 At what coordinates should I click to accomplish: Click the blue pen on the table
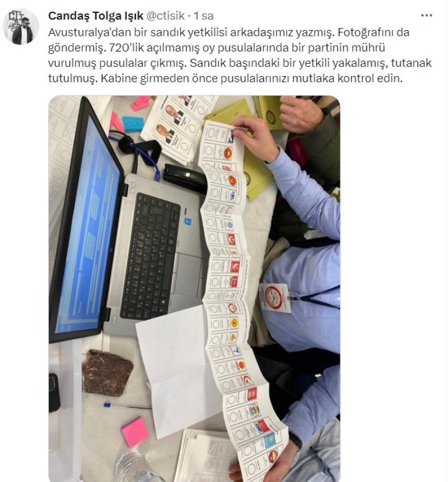click(127, 406)
